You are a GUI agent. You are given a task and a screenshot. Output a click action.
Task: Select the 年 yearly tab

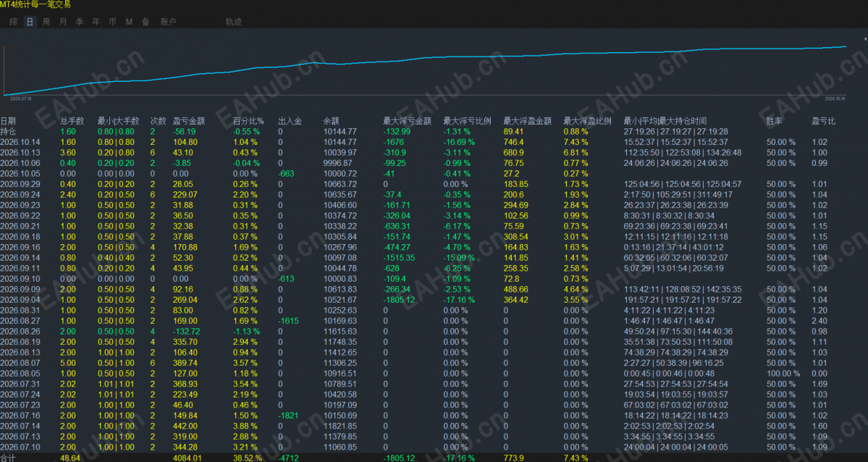click(96, 22)
